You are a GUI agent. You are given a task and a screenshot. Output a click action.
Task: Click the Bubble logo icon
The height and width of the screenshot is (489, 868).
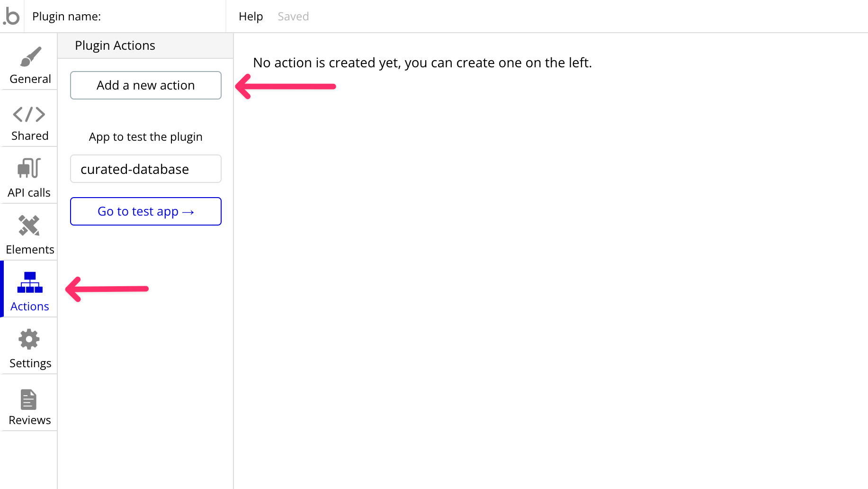pos(11,16)
